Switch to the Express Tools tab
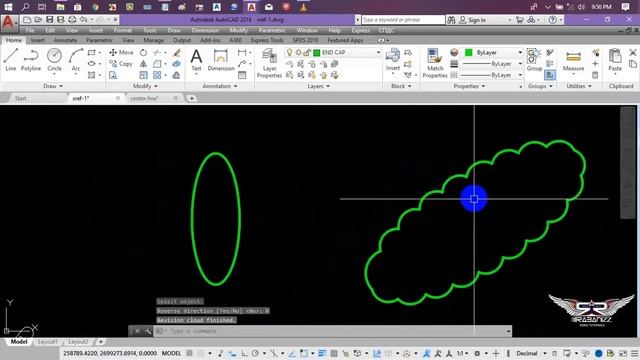This screenshot has width=640, height=360. coord(267,40)
